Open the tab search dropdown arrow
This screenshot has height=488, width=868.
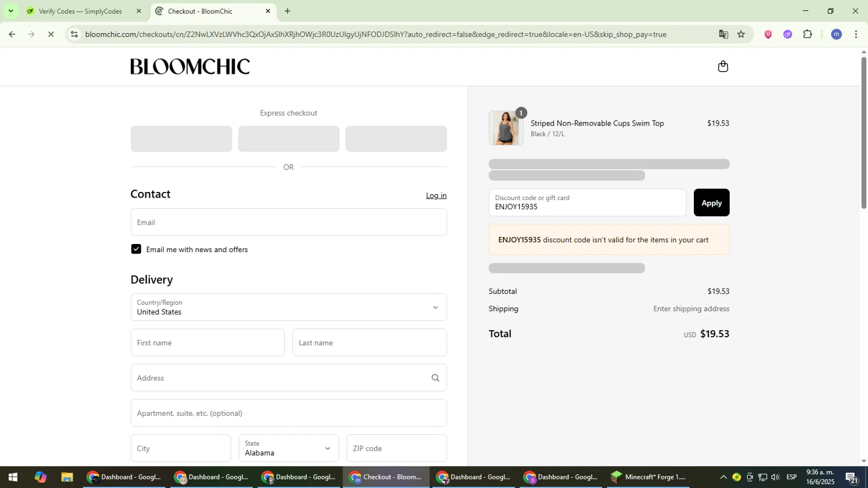click(x=10, y=11)
